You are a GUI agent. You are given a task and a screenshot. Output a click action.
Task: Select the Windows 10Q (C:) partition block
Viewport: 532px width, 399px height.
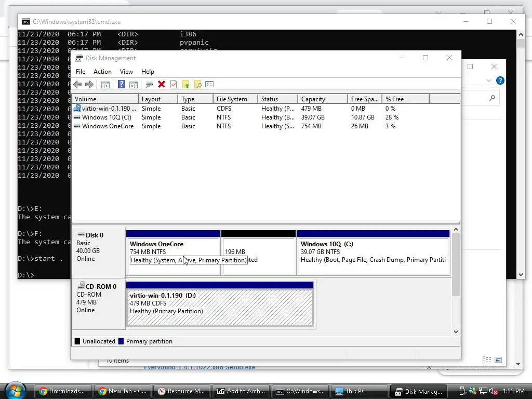click(374, 252)
